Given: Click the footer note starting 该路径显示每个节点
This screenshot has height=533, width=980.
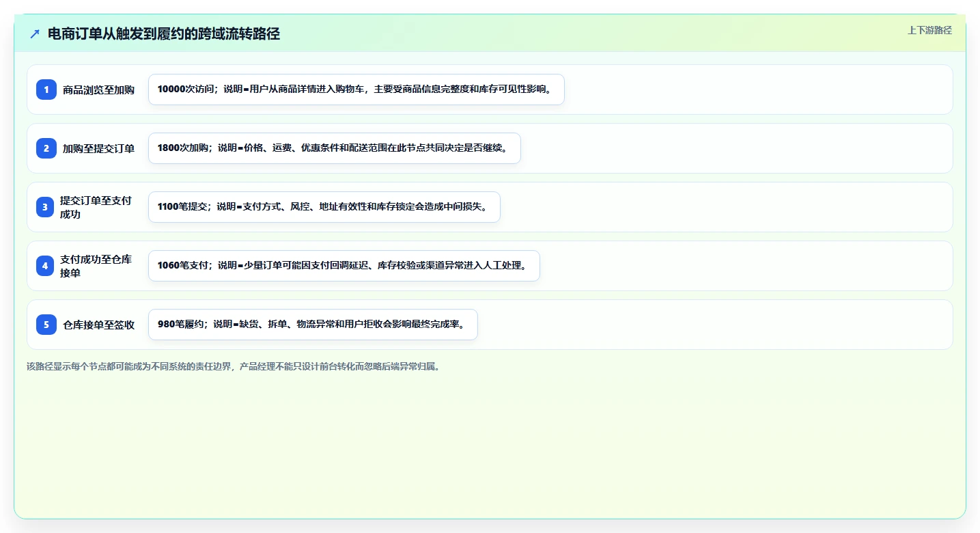Looking at the screenshot, I should tap(235, 366).
